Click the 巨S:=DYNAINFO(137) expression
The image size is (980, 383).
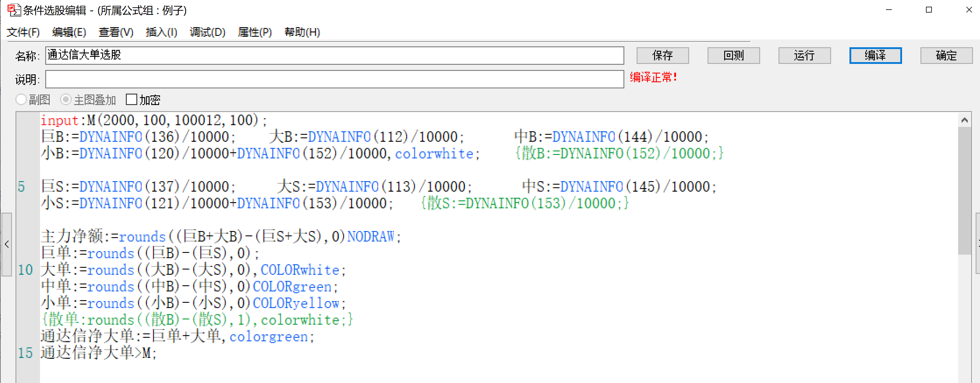click(138, 187)
